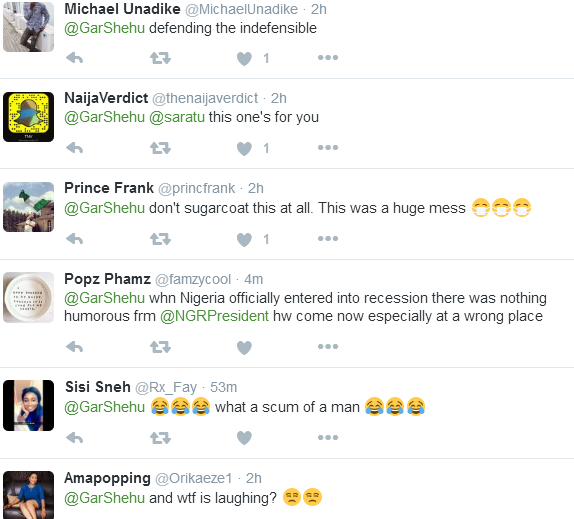Retweet Michael Unadike's tweet

[160, 58]
